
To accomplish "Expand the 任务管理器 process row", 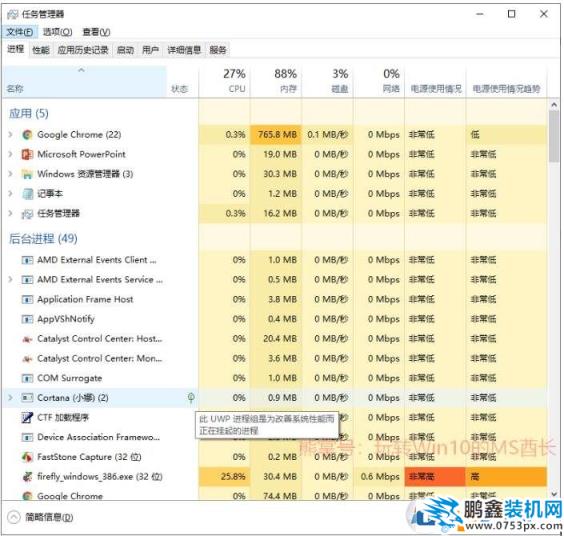I will (10, 214).
